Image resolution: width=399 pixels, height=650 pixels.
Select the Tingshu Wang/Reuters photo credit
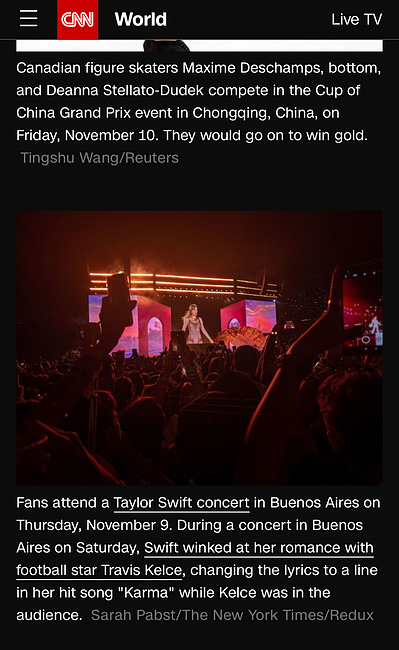99,158
